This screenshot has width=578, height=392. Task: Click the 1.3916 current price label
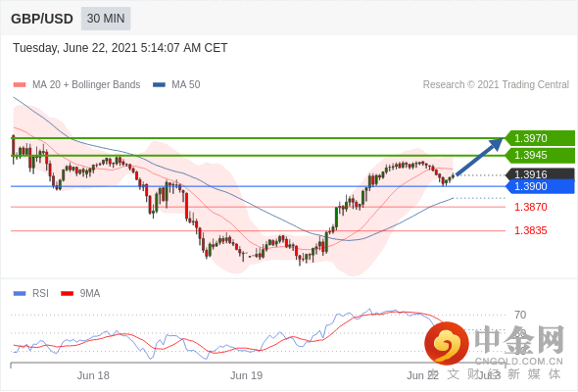coord(540,174)
